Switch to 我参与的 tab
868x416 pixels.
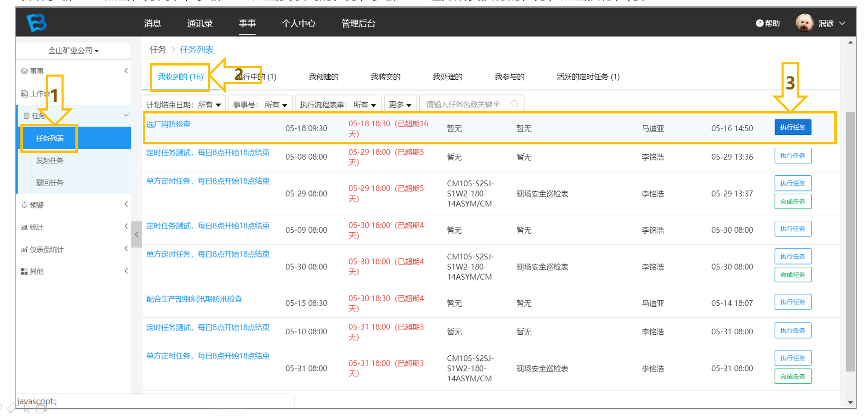(509, 76)
